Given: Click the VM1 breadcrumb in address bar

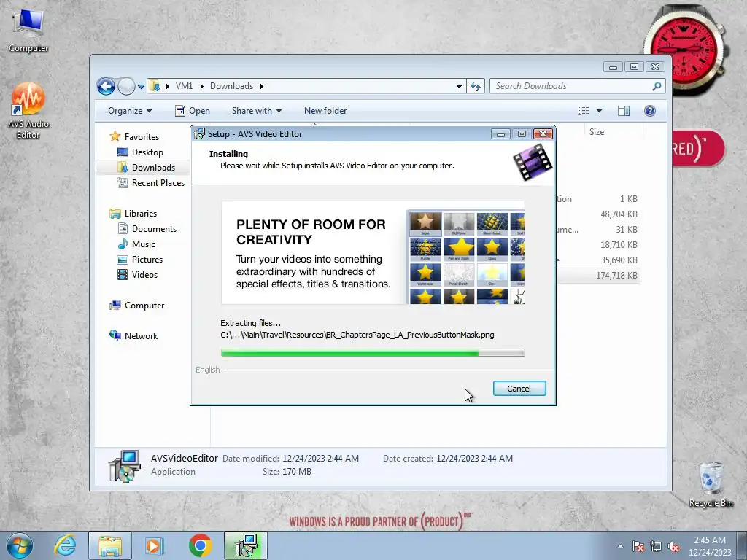Looking at the screenshot, I should 184,86.
